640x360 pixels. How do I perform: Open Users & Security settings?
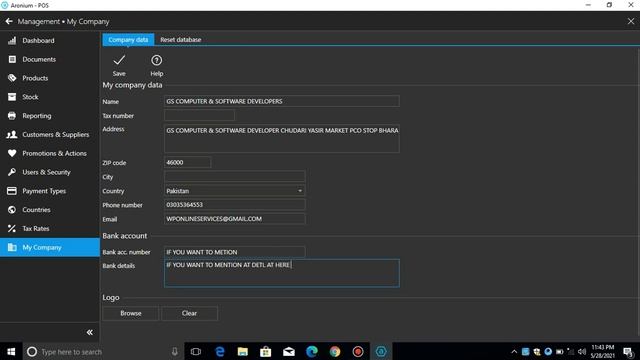tap(50, 172)
